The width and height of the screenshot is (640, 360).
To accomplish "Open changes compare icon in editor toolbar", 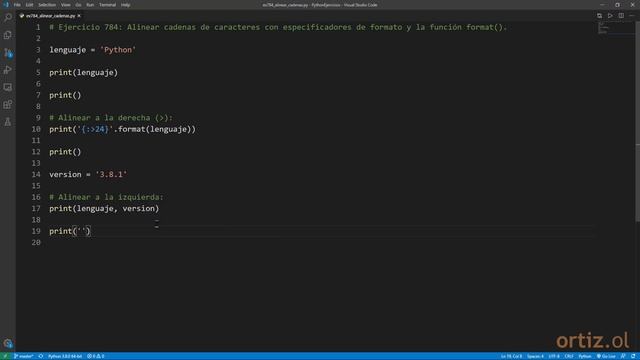I will [599, 16].
